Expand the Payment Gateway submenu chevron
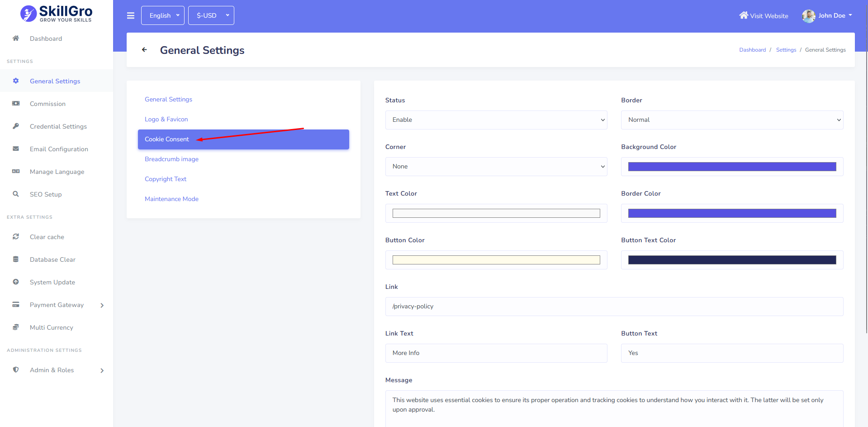 [102, 305]
